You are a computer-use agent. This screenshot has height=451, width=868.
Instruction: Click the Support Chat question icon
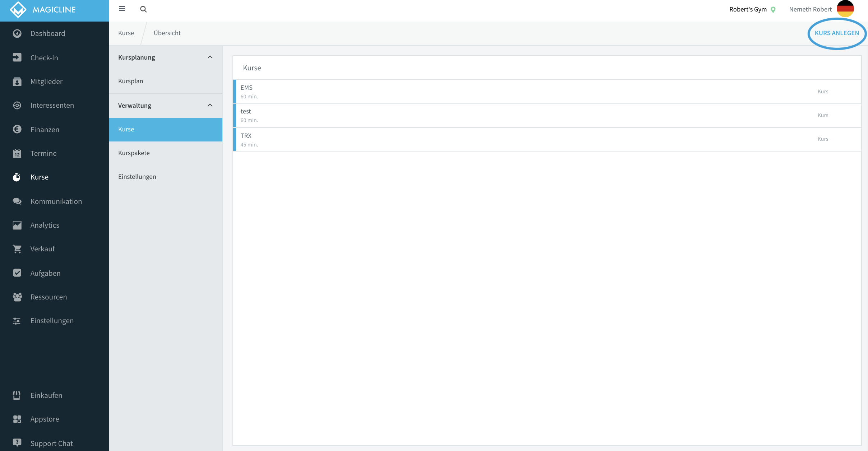(x=17, y=443)
